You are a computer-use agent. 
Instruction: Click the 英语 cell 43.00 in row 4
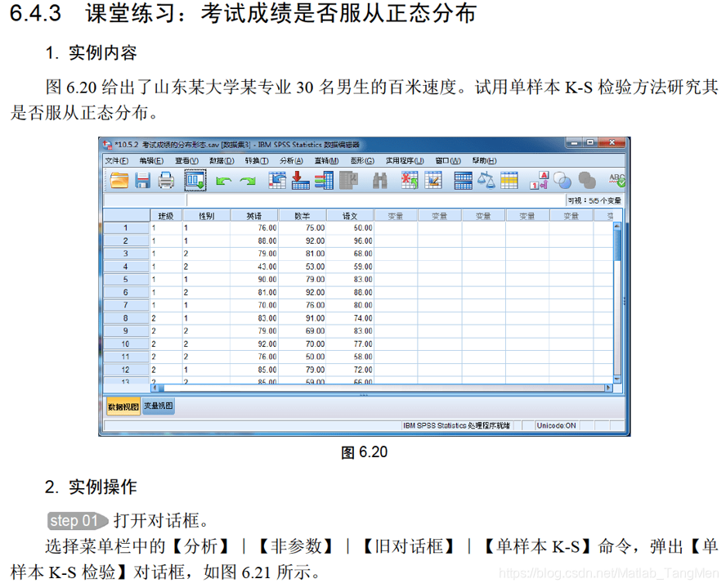pos(254,267)
